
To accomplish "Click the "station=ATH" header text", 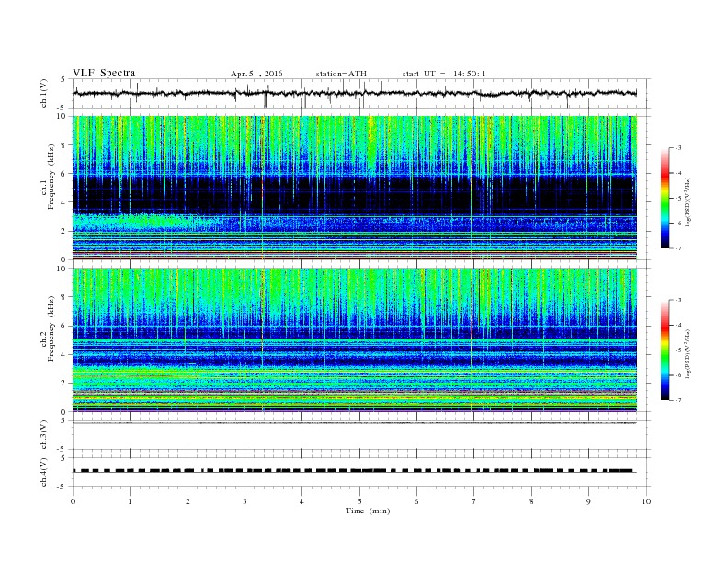I will point(341,74).
